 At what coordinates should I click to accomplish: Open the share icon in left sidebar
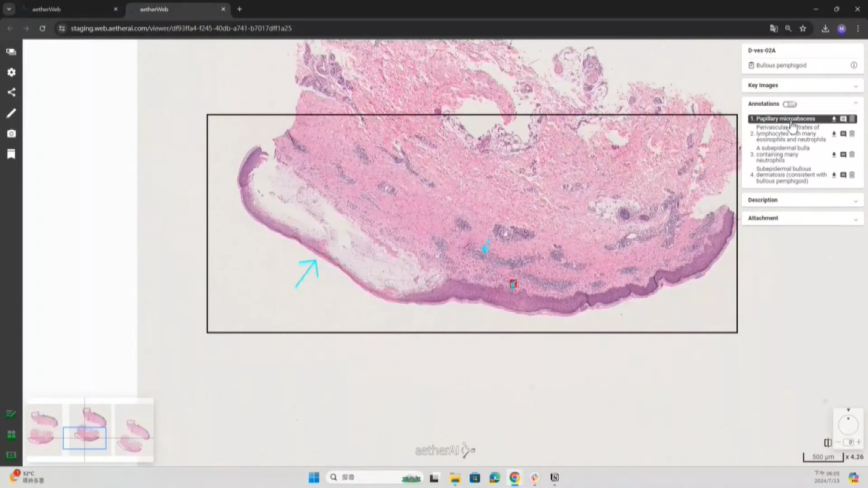(x=11, y=92)
